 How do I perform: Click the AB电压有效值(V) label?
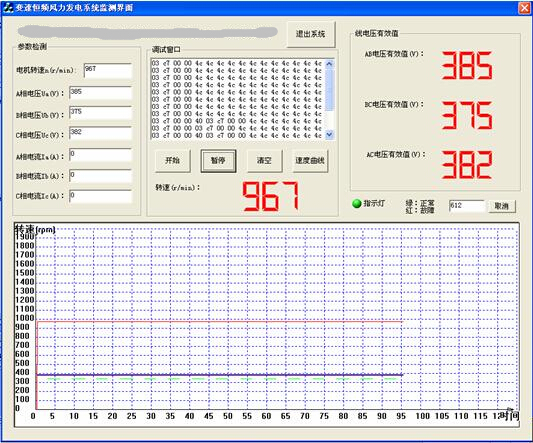(394, 54)
